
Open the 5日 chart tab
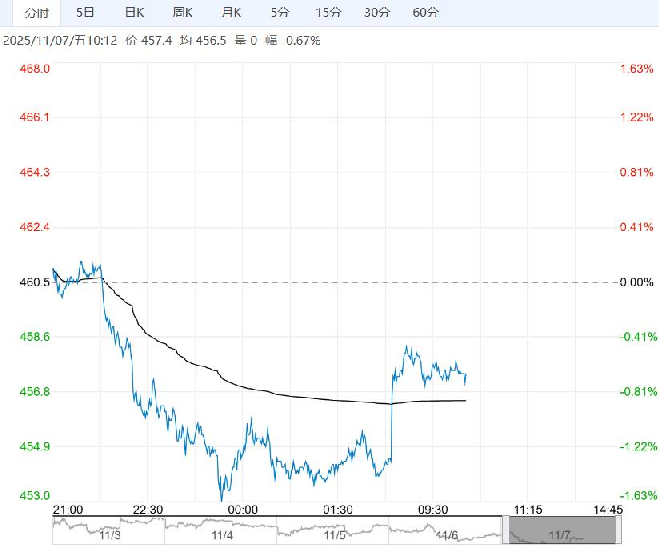pos(86,13)
